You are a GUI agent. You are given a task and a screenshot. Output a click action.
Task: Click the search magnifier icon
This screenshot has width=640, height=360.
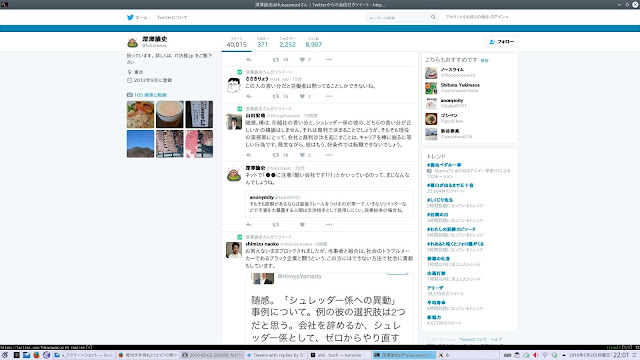point(433,17)
